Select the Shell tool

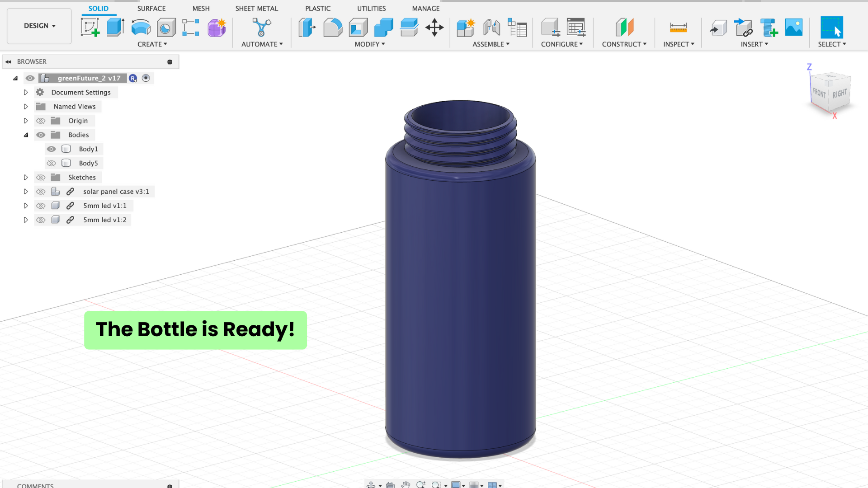pyautogui.click(x=358, y=28)
